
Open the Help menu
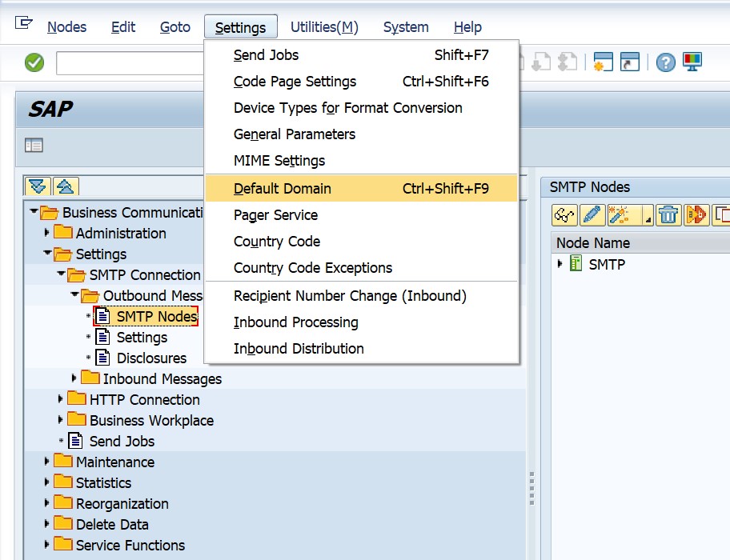coord(468,27)
